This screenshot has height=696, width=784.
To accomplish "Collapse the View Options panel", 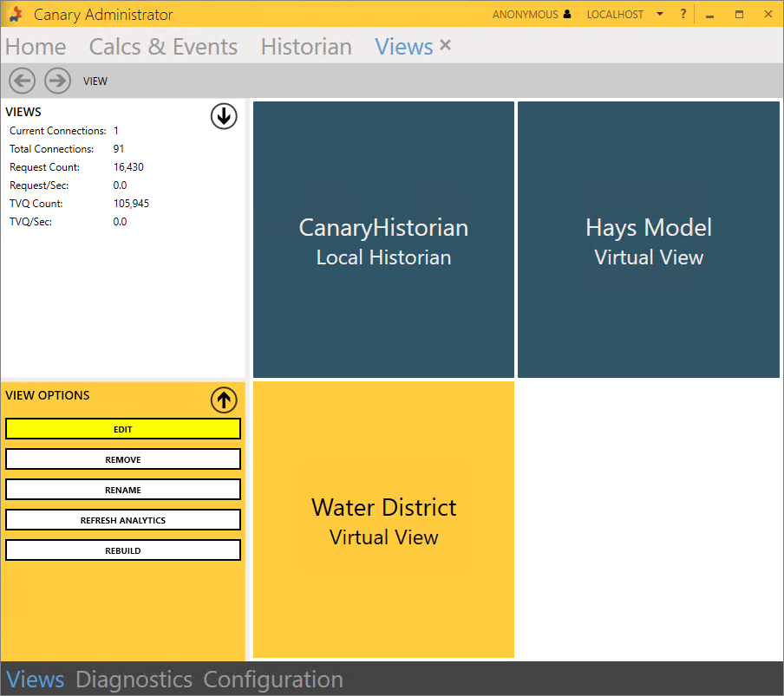I will [x=224, y=400].
